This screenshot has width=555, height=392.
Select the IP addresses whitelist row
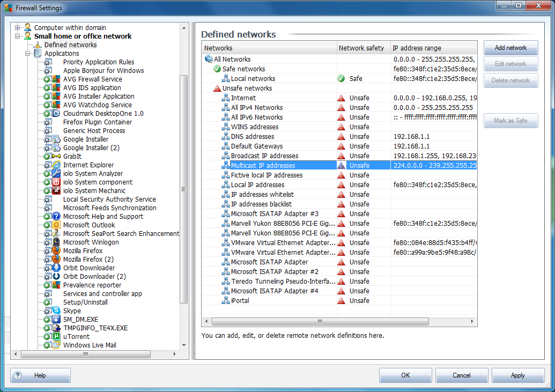[x=339, y=195]
